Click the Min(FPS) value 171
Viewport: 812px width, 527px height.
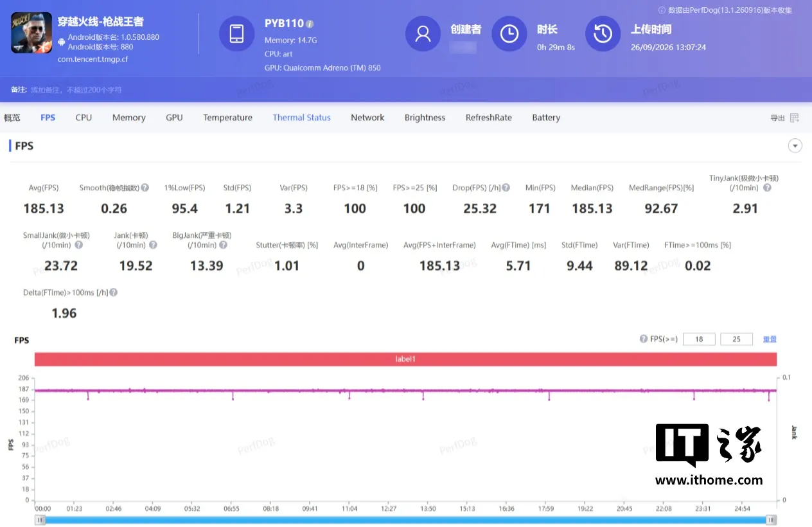pos(540,208)
